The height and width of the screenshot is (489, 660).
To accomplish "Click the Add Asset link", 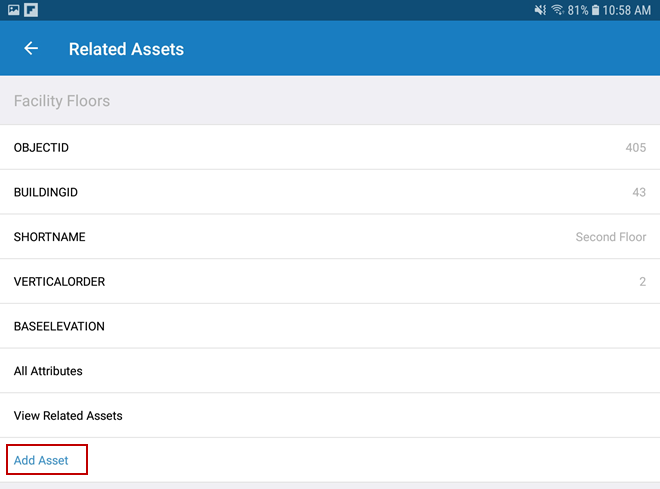I will [x=42, y=460].
